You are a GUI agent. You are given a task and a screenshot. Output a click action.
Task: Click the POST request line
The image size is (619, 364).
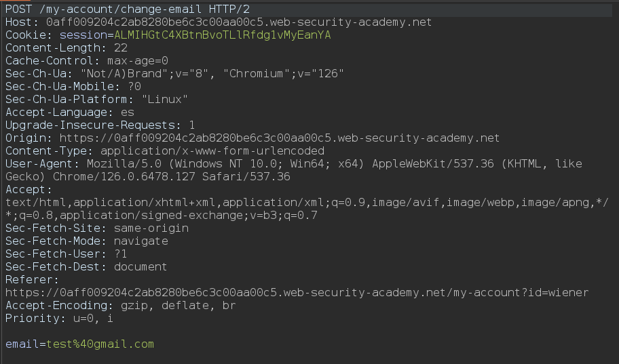[128, 9]
